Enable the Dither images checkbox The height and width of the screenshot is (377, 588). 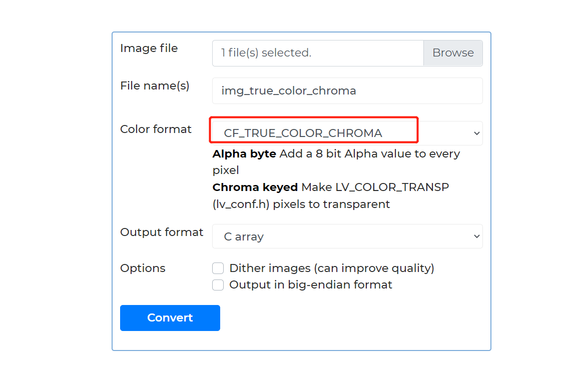(218, 268)
